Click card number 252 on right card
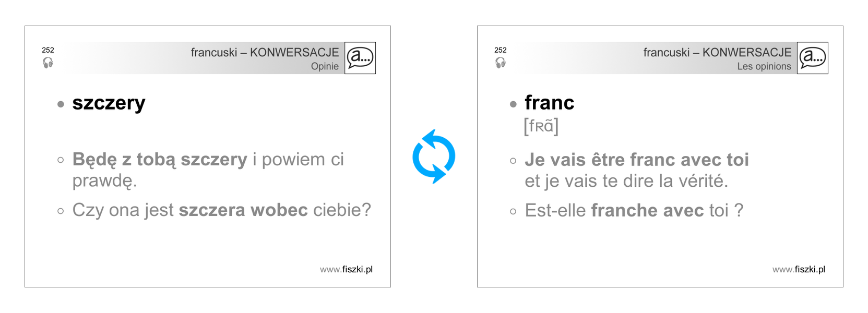 (501, 50)
